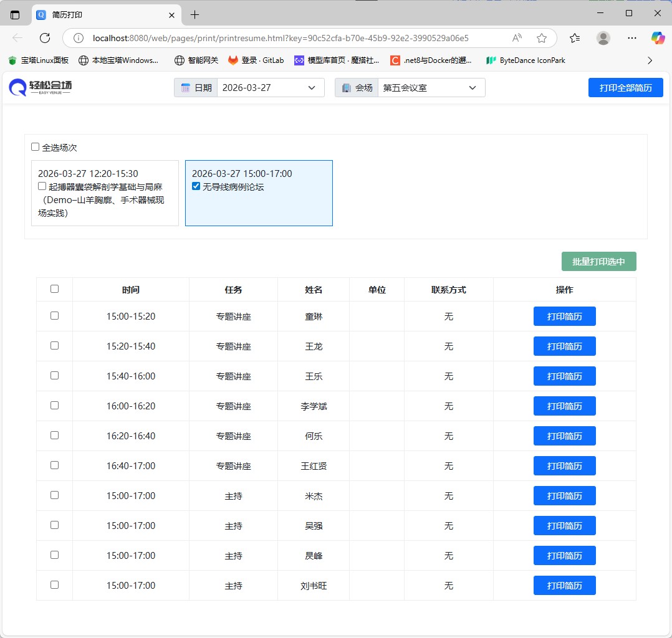
Task: Open the date dropdown showing 2026-03-27
Action: point(271,88)
